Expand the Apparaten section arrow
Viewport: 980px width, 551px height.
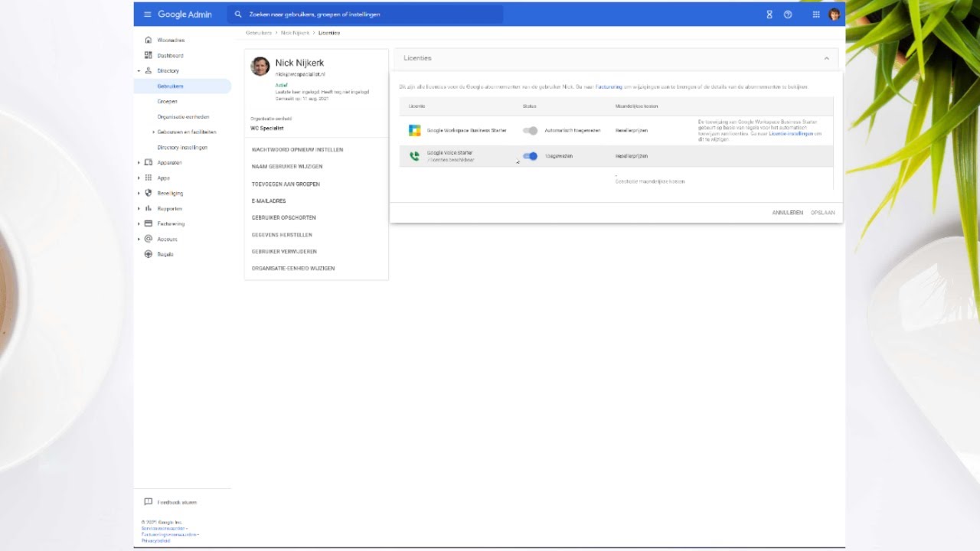139,162
